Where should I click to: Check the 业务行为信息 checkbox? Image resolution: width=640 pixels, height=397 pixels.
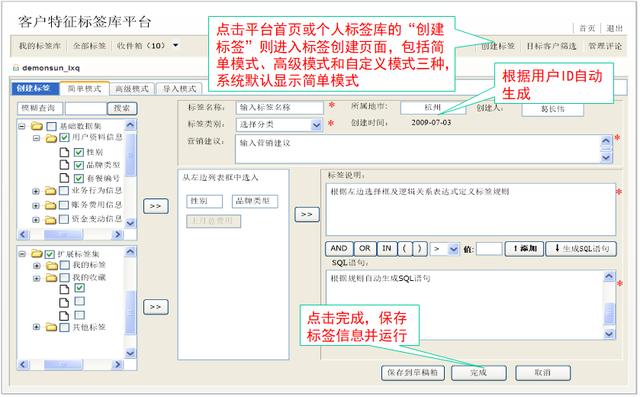tap(64, 191)
